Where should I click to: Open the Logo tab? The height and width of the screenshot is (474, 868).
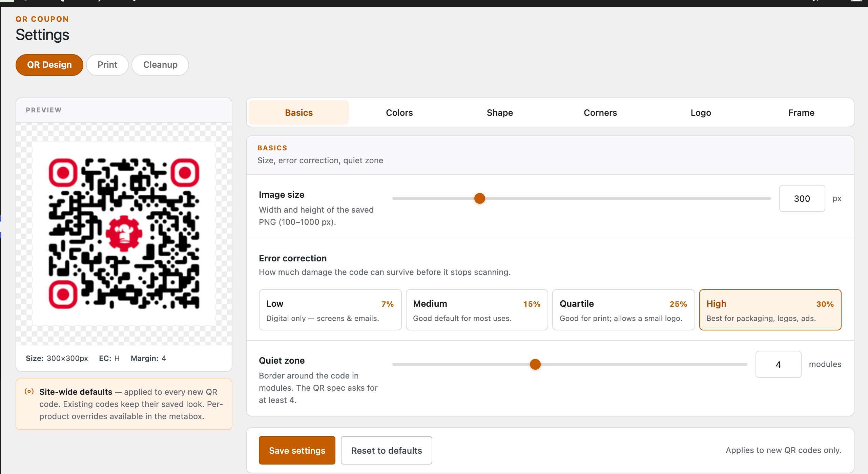(x=701, y=112)
